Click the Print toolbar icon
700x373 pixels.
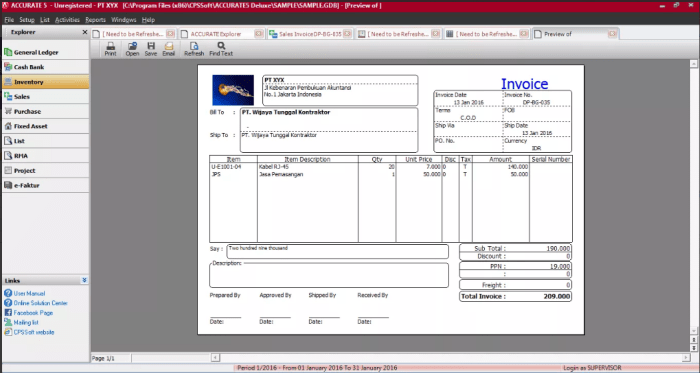110,49
